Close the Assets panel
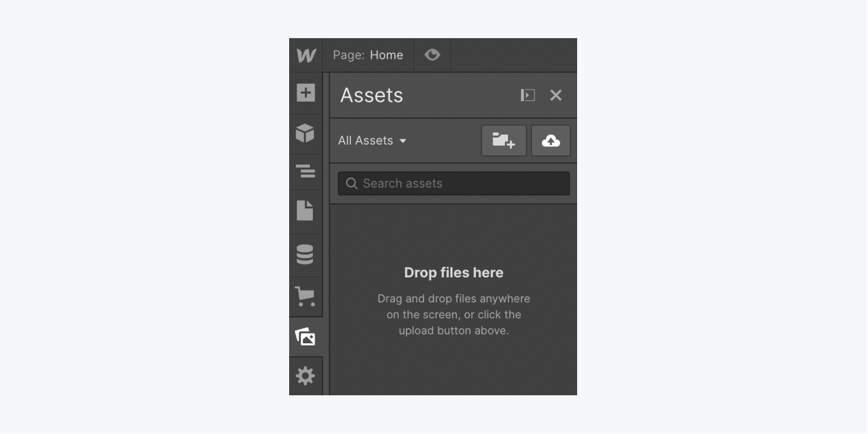The image size is (868, 434). (x=555, y=95)
